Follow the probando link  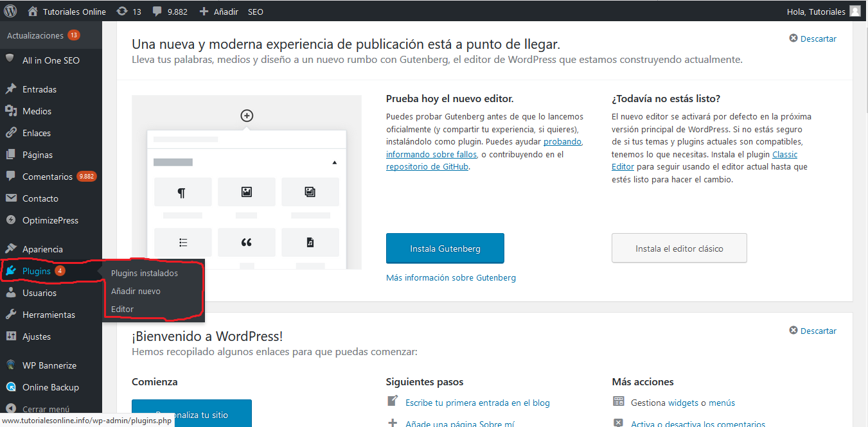pyautogui.click(x=563, y=141)
